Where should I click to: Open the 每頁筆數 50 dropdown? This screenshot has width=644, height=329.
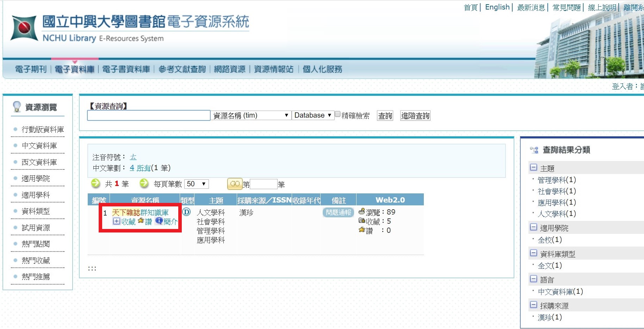(197, 184)
